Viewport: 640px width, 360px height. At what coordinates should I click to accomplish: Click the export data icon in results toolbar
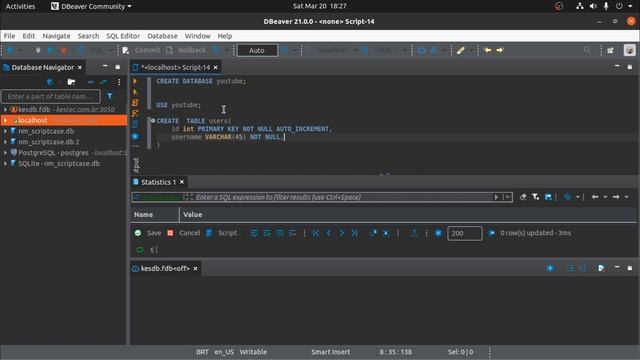414,233
